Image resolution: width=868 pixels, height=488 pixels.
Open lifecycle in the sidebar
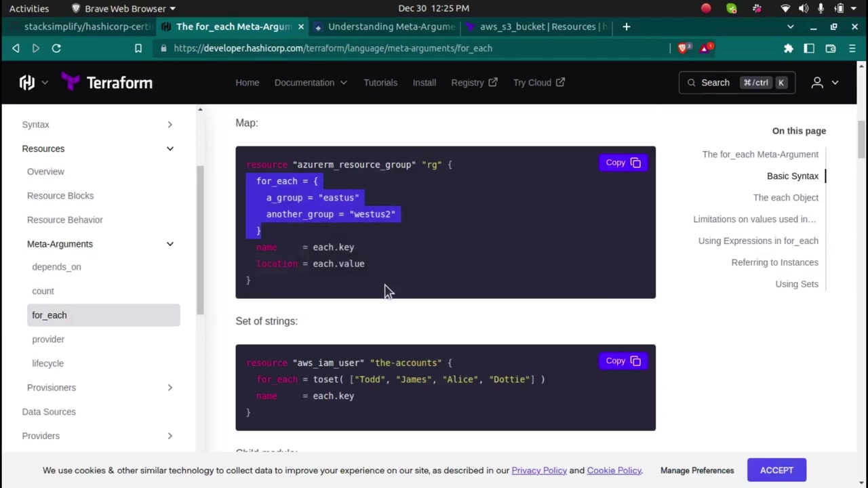47,363
